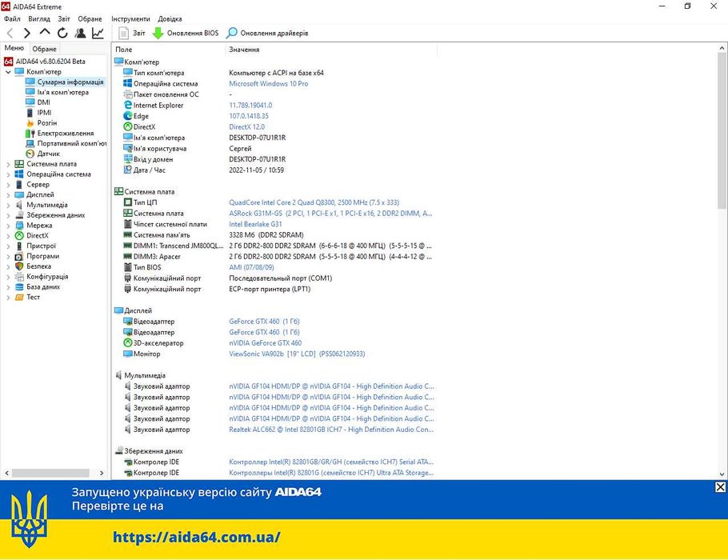The width and height of the screenshot is (728, 560).
Task: Click the sidebar horizontal scrollbar right arrow
Action: pyautogui.click(x=102, y=473)
